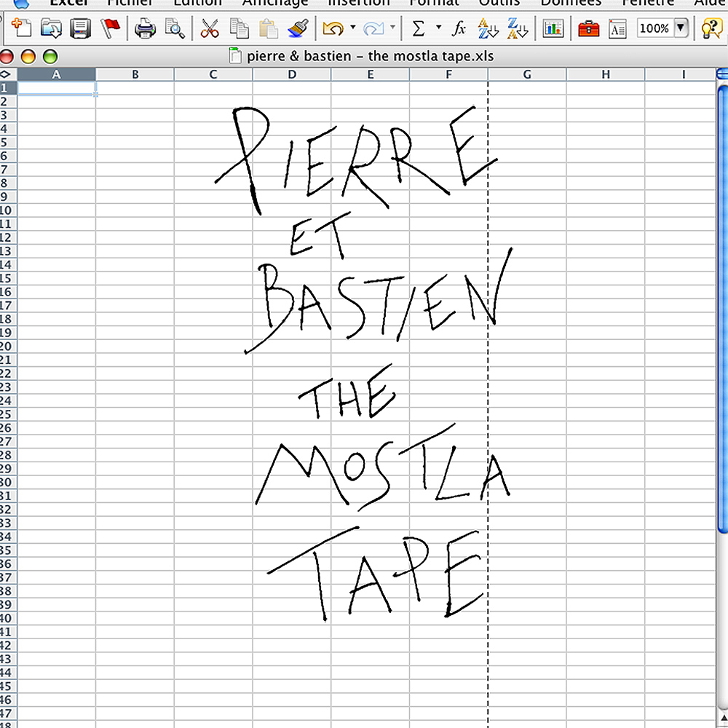Open Help lightbulb question icon

click(711, 28)
